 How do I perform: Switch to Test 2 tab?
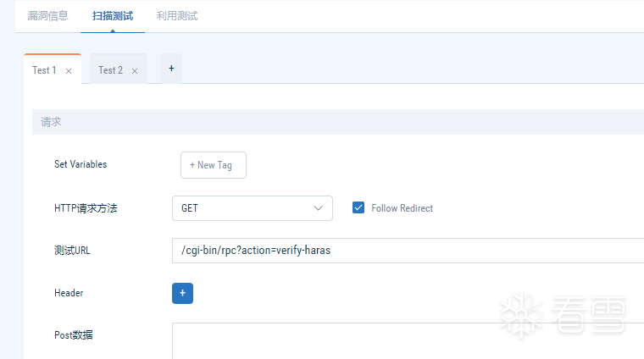[110, 70]
